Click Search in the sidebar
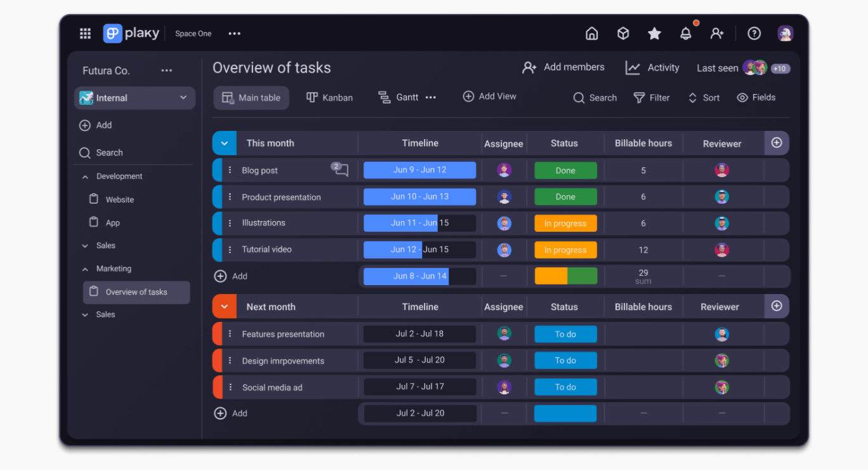This screenshot has width=868, height=470. [101, 152]
